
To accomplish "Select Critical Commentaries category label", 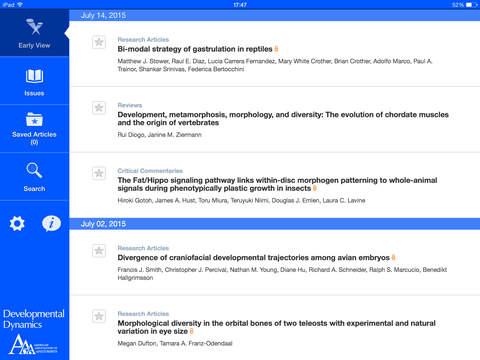I will 150,171.
